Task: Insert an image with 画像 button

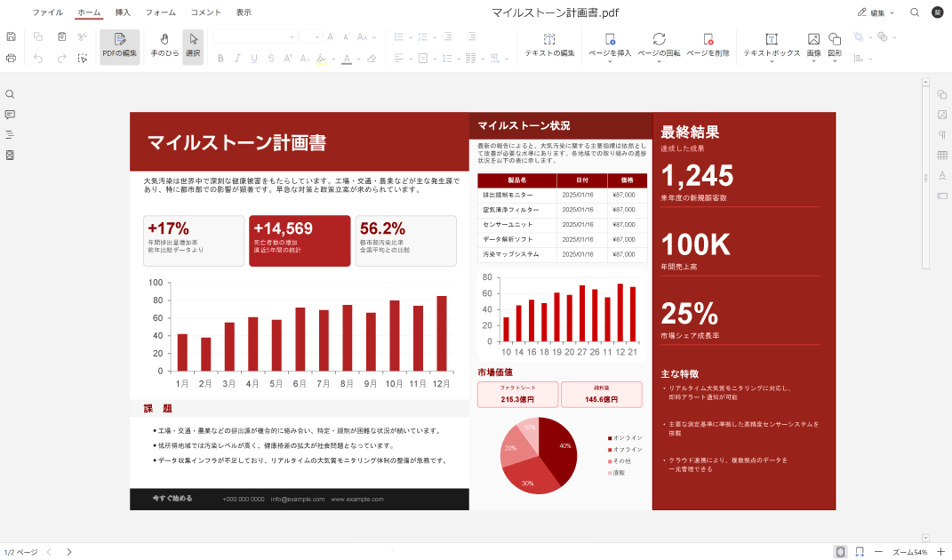Action: point(813,45)
